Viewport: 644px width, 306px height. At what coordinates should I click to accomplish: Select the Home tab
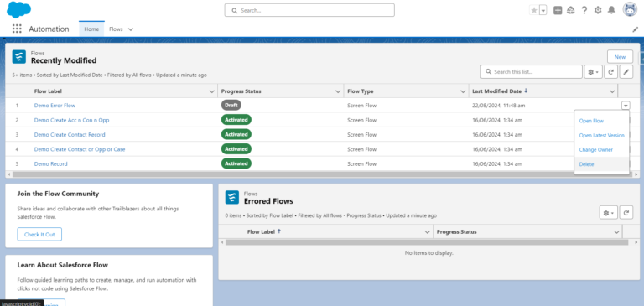click(91, 29)
